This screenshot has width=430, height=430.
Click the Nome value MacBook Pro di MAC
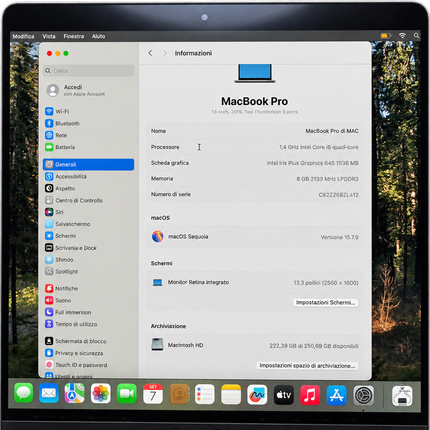(332, 131)
